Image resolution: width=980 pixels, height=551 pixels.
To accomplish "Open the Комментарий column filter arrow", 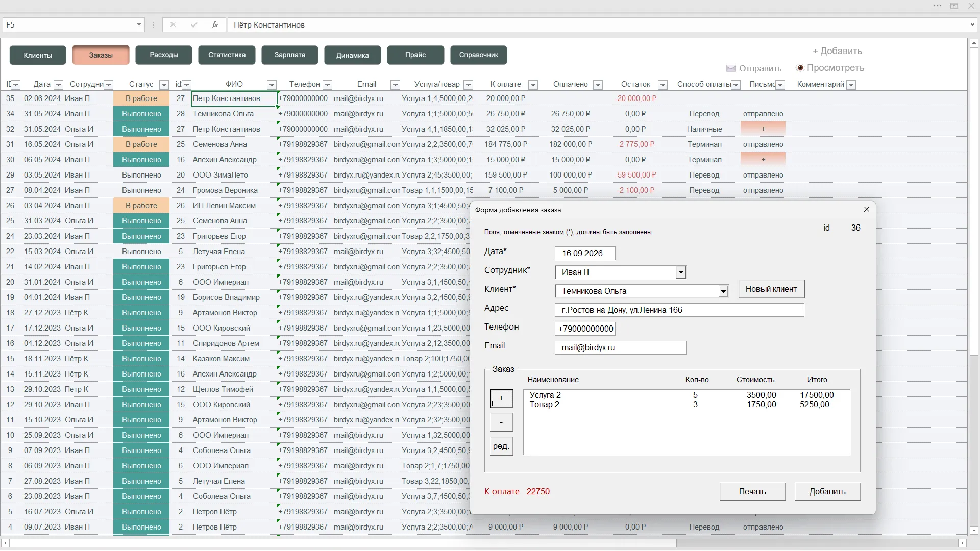I will coord(851,85).
